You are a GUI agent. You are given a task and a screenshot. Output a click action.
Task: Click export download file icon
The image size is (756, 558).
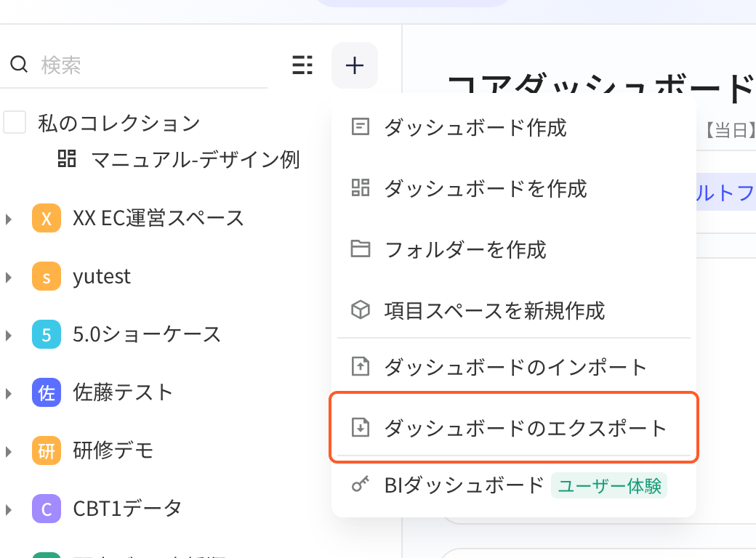(360, 427)
